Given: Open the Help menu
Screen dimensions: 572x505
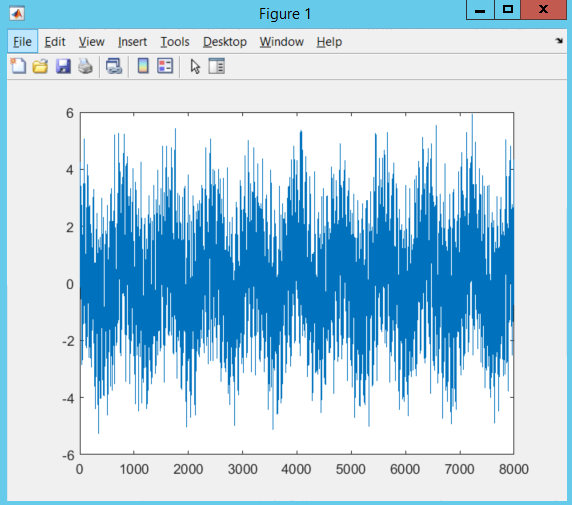Looking at the screenshot, I should click(x=329, y=42).
